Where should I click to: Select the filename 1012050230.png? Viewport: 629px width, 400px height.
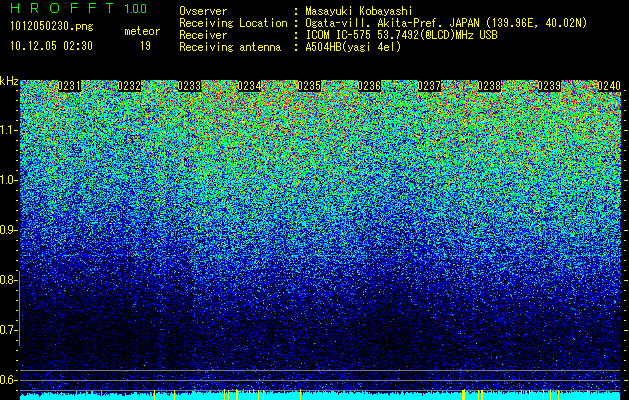pyautogui.click(x=52, y=27)
